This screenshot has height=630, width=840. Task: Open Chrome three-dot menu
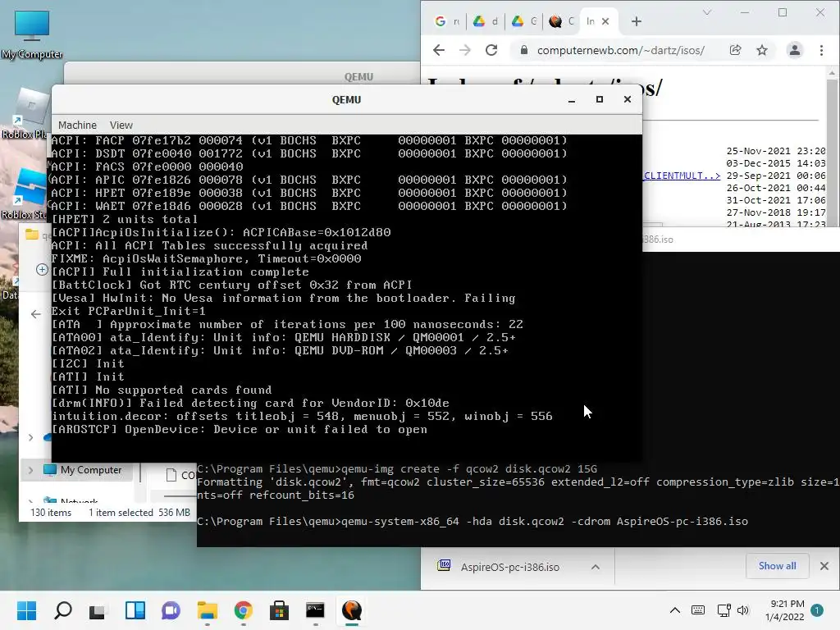821,50
